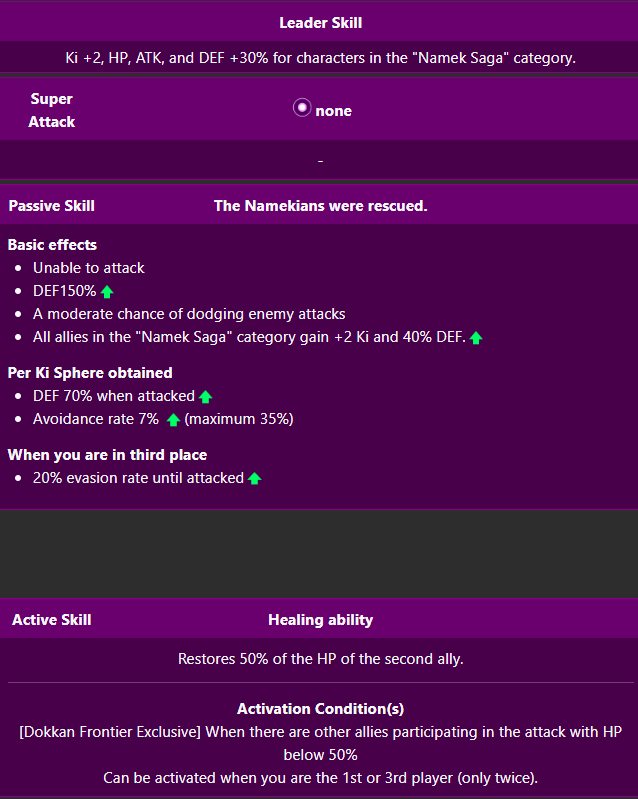This screenshot has height=799, width=638.
Task: Click the "Activation Condition(s)" heading
Action: click(320, 709)
